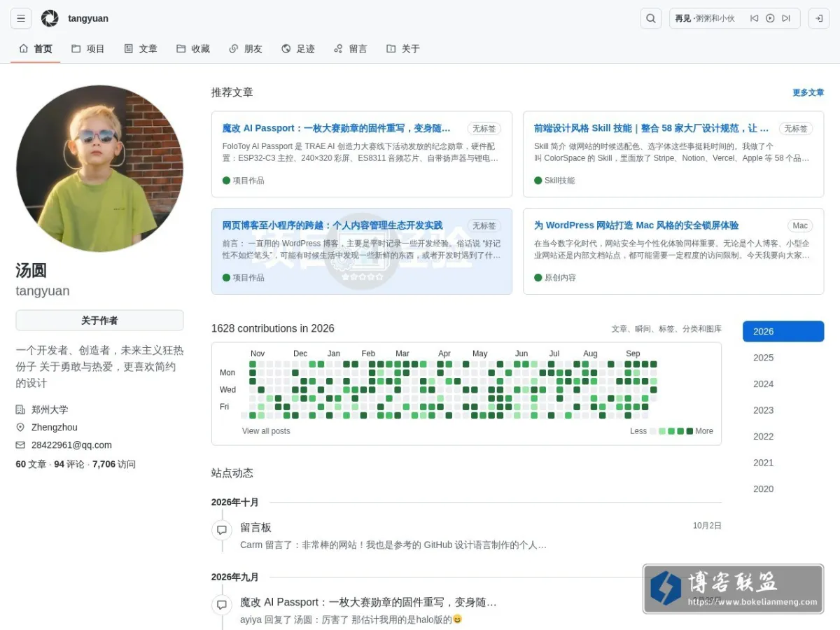Click the 关于作者 button

coord(99,321)
